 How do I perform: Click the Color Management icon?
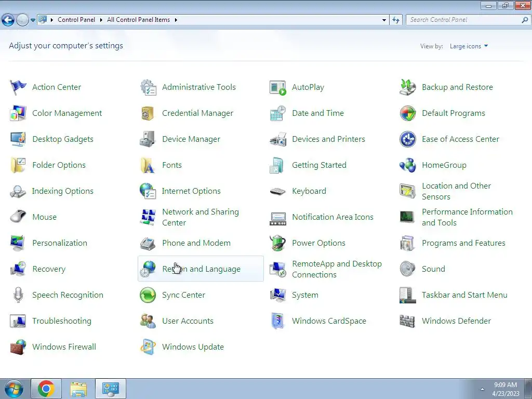18,113
